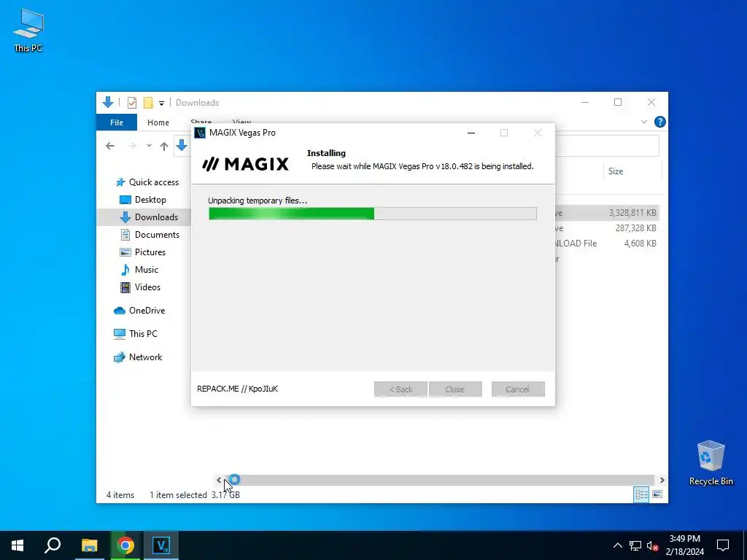Switch to large icons view layout
This screenshot has width=747, height=560.
tap(657, 494)
